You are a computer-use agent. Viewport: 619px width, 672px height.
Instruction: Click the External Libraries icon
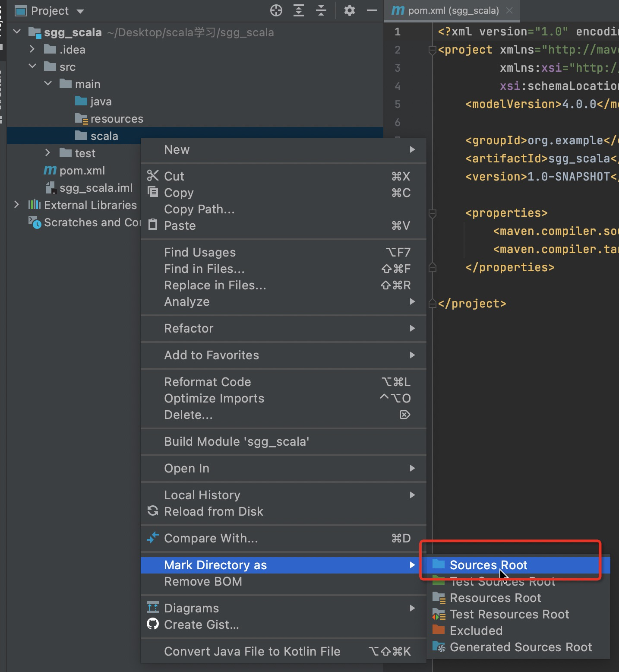point(35,205)
